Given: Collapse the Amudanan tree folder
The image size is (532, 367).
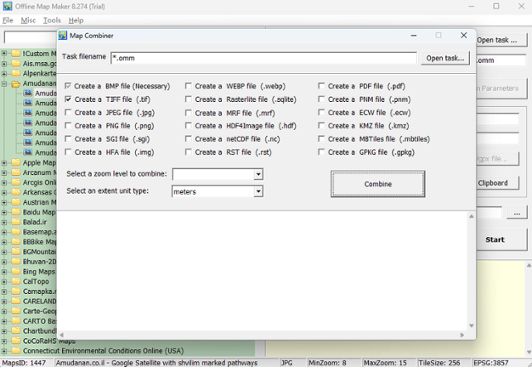Looking at the screenshot, I should (x=4, y=83).
